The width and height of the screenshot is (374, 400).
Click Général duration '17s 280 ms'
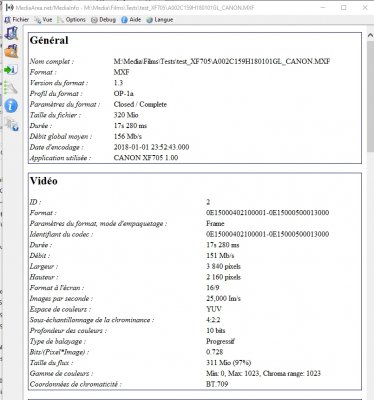click(130, 126)
